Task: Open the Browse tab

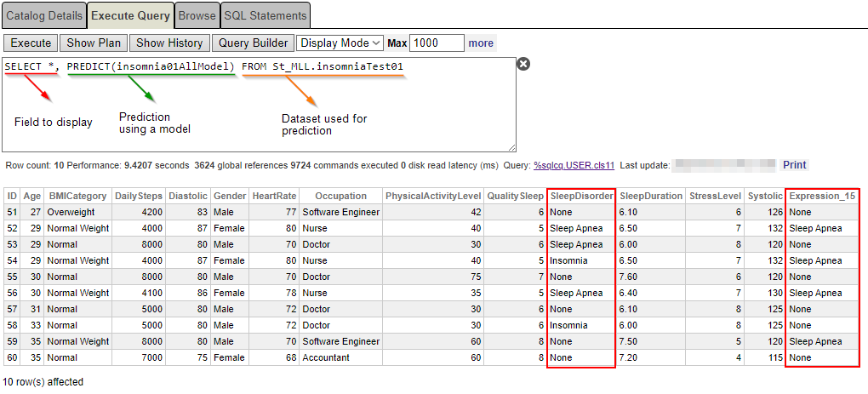Action: 197,15
